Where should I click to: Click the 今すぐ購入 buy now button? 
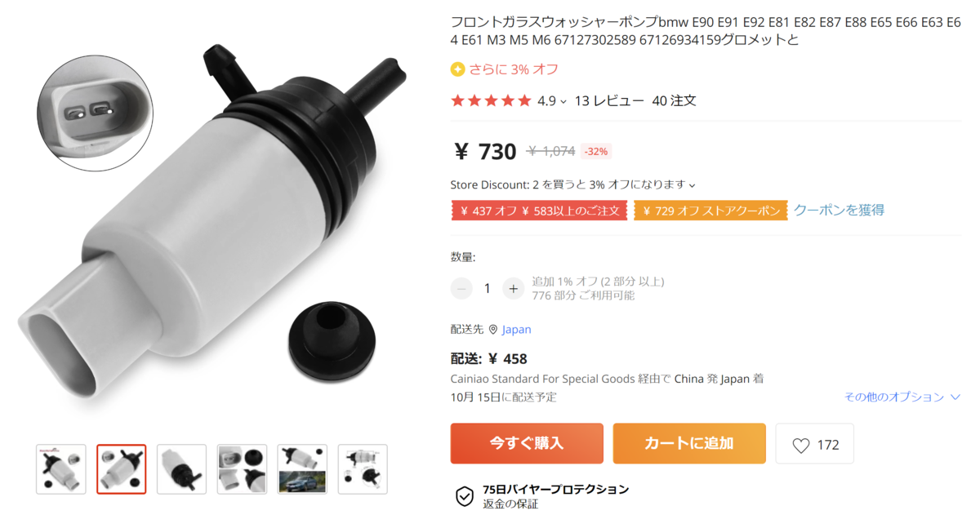pyautogui.click(x=527, y=443)
